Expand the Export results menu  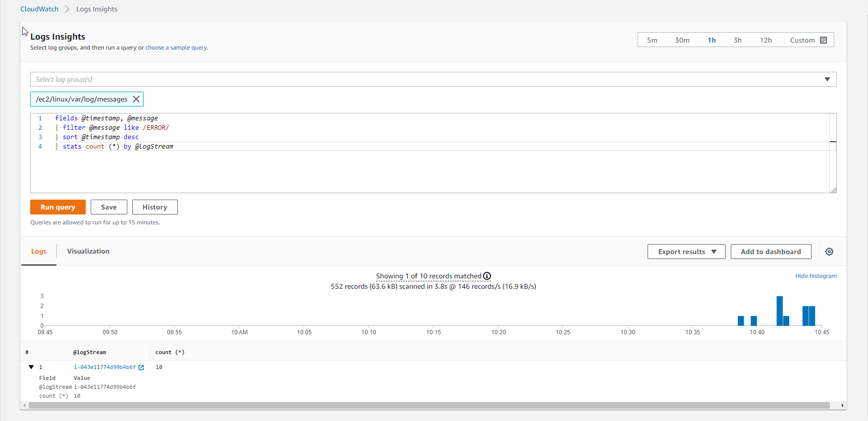tap(686, 252)
